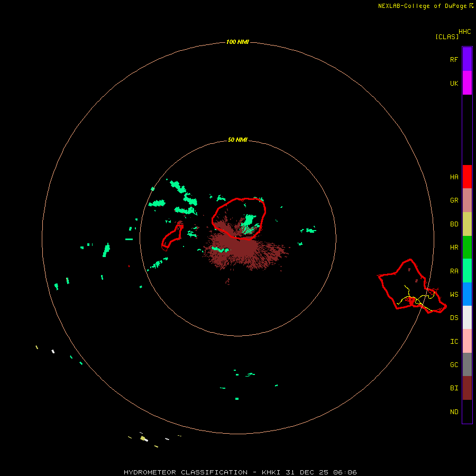476x476 pixels.
Task: Click the BD yellow legend swatch
Action: click(467, 224)
